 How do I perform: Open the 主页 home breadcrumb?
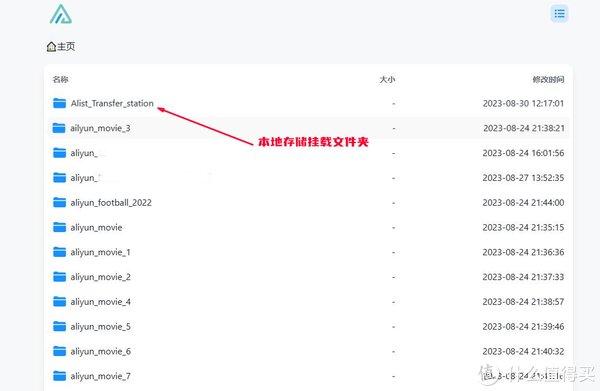[x=61, y=47]
